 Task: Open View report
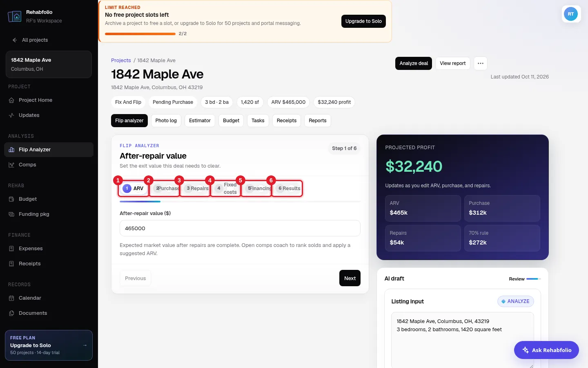(453, 63)
